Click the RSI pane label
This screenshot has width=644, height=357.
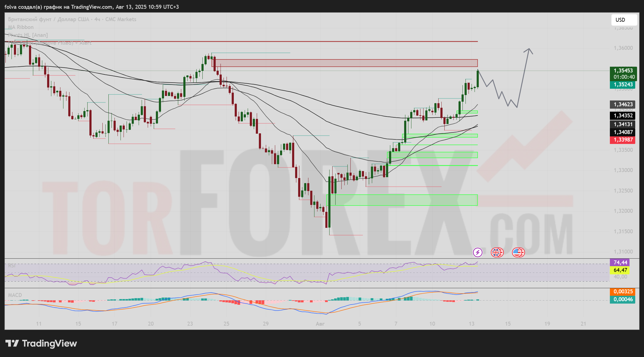tap(12, 266)
